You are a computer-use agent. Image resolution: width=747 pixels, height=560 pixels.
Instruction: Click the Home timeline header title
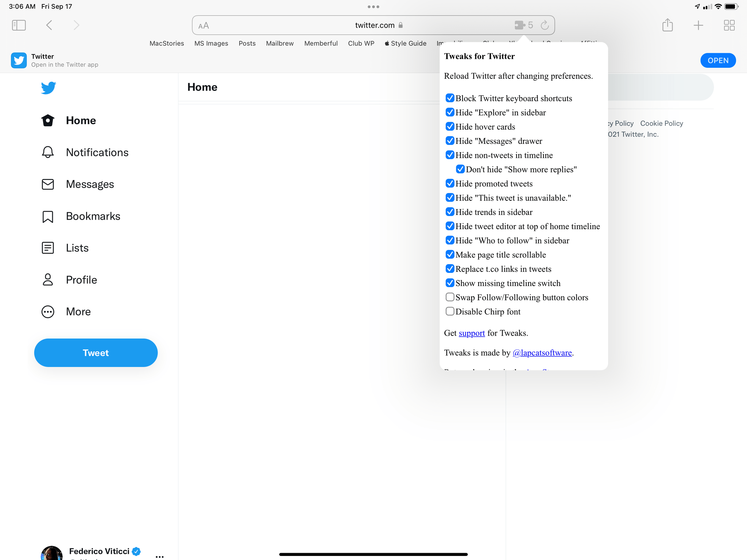tap(202, 87)
